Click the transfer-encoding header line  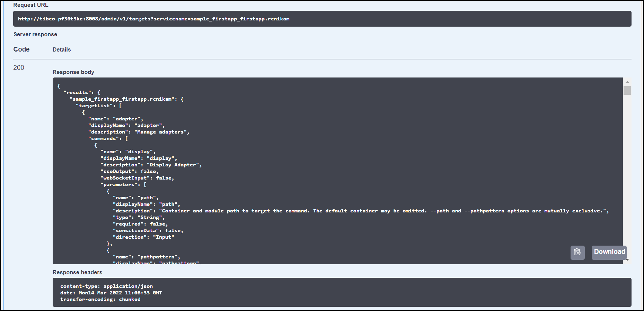(100, 299)
